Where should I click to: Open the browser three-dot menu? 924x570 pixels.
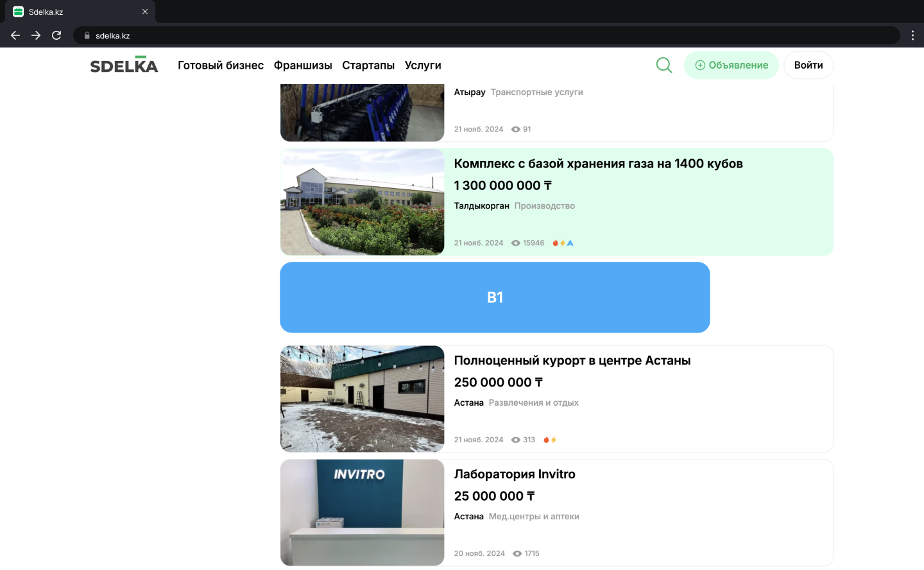[x=912, y=35]
